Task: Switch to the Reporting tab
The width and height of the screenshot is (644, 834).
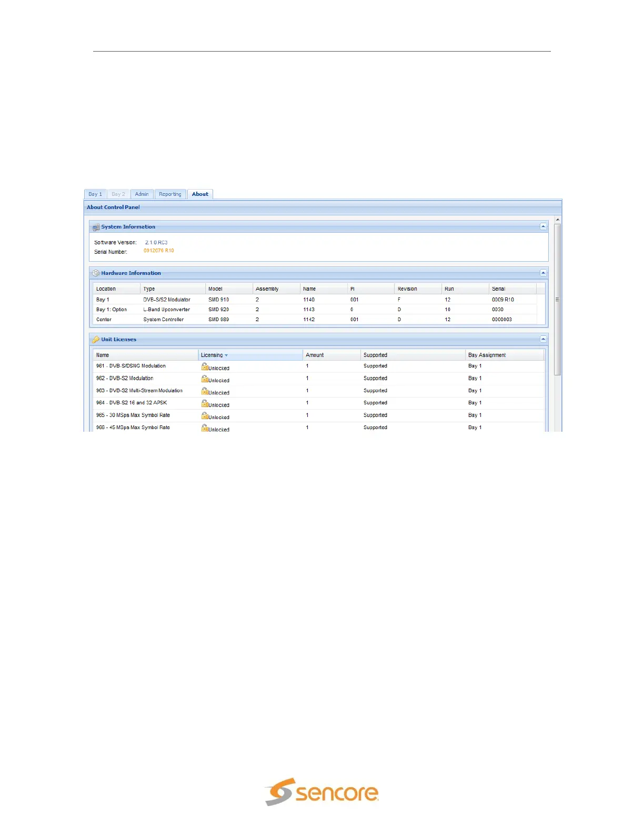Action: click(x=170, y=194)
